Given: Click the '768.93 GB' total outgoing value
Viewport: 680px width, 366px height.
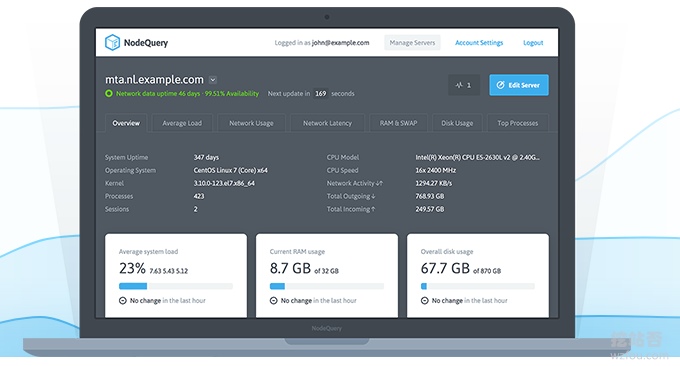Looking at the screenshot, I should click(x=430, y=196).
